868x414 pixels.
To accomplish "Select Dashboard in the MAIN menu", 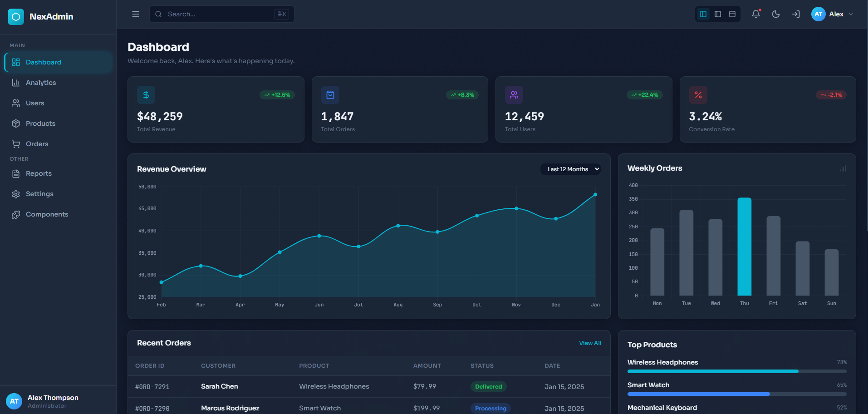I will pos(43,62).
